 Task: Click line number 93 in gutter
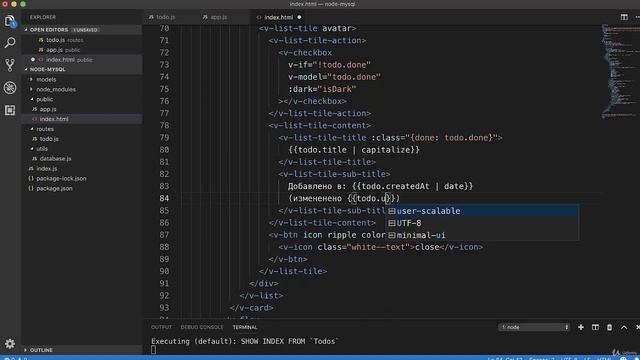tap(164, 308)
